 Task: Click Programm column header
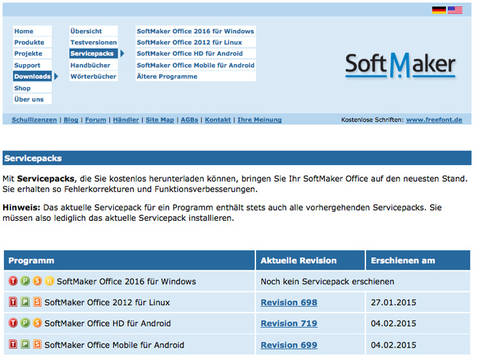[129, 260]
